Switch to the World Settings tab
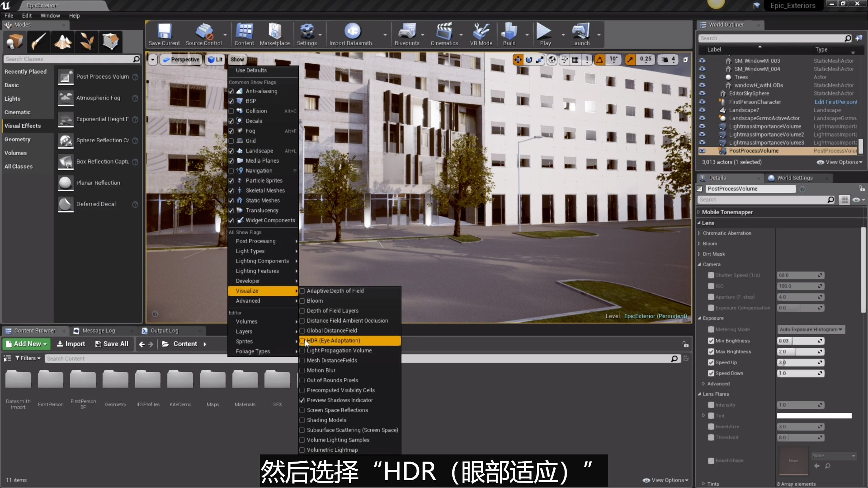 (x=794, y=178)
